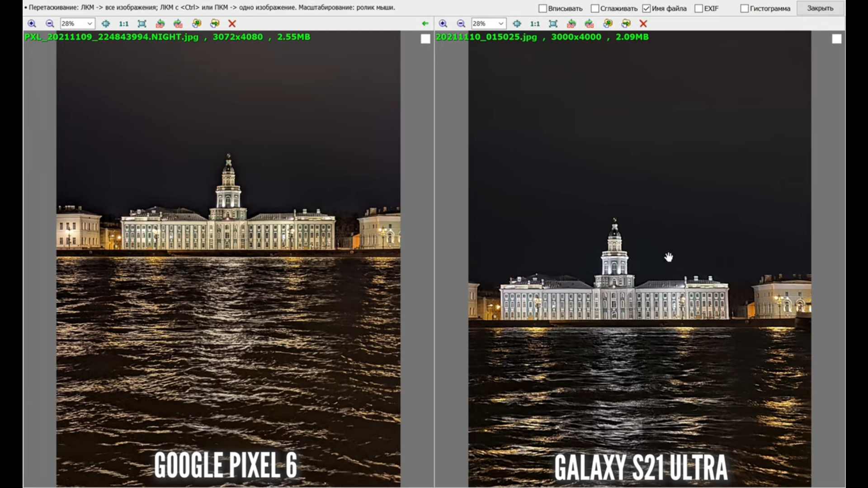Rotate right pane image counterclockwise
This screenshot has width=868, height=488.
(x=571, y=23)
